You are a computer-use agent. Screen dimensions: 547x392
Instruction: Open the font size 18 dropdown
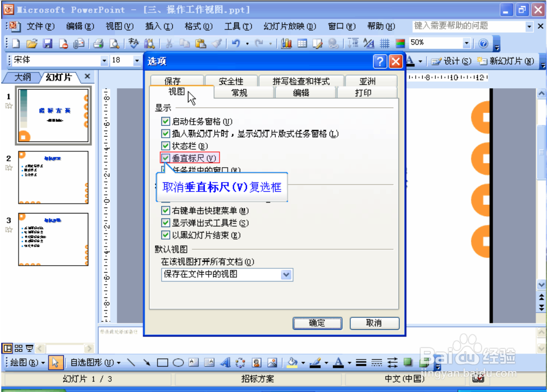click(137, 60)
